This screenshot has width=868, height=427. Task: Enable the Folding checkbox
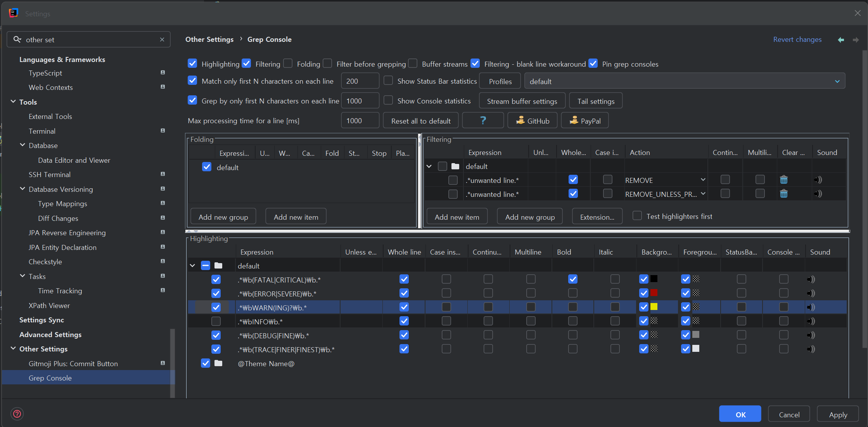(x=288, y=64)
